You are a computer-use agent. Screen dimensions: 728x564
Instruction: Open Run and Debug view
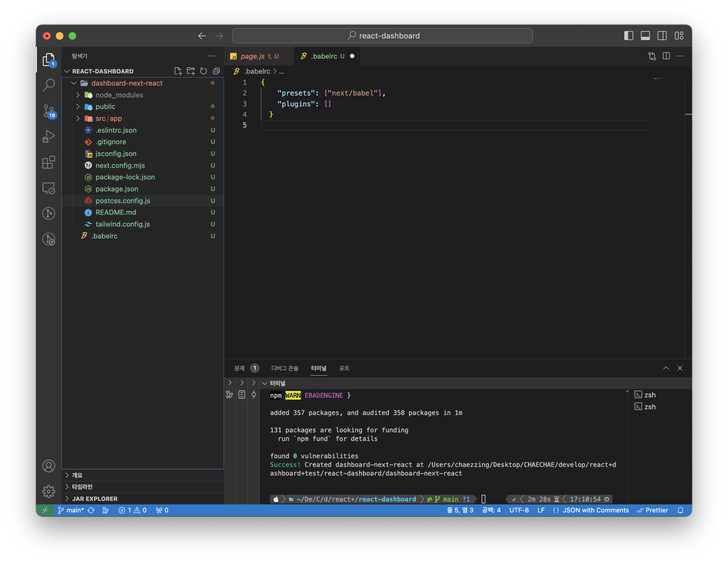point(49,137)
